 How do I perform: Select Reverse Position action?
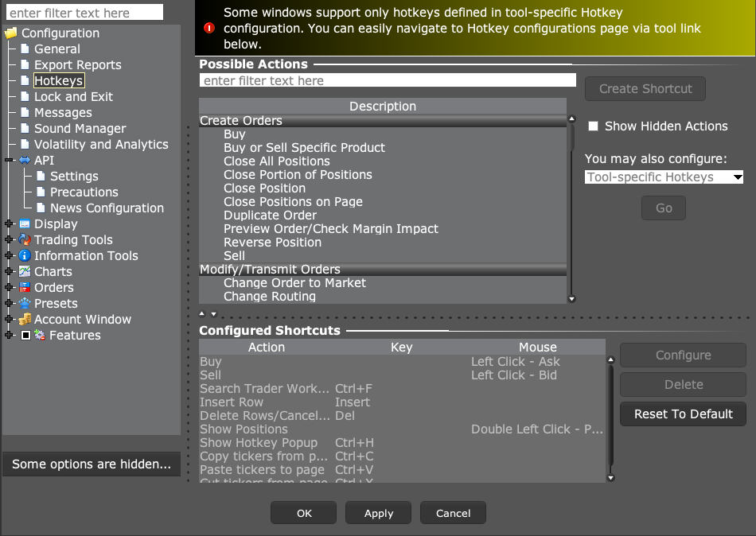tap(383, 242)
